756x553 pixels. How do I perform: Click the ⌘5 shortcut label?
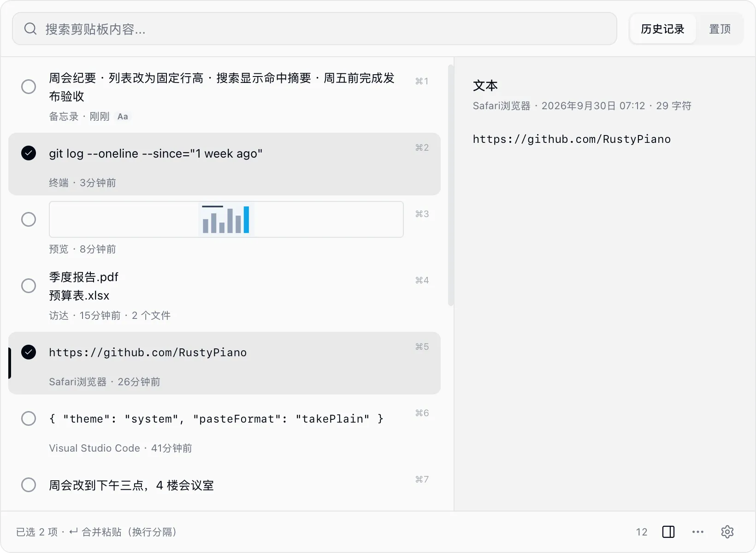pos(422,347)
